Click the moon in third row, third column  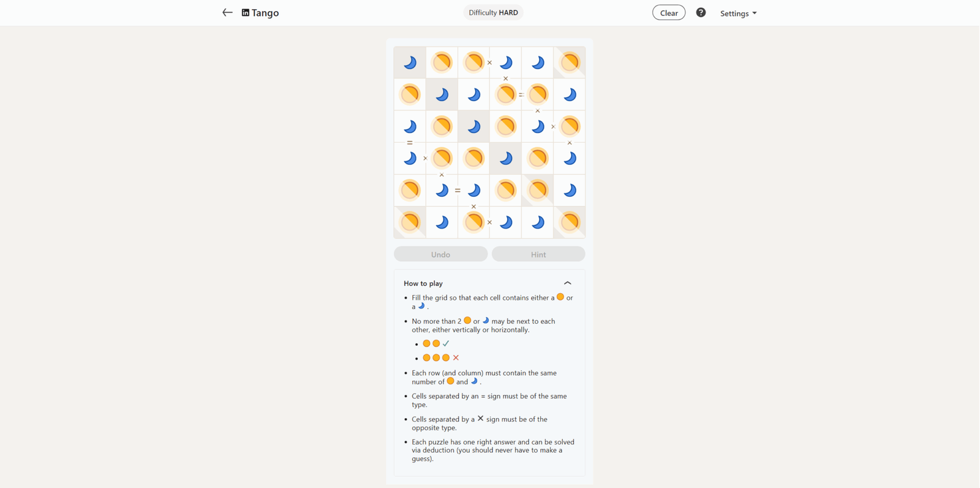pos(473,126)
